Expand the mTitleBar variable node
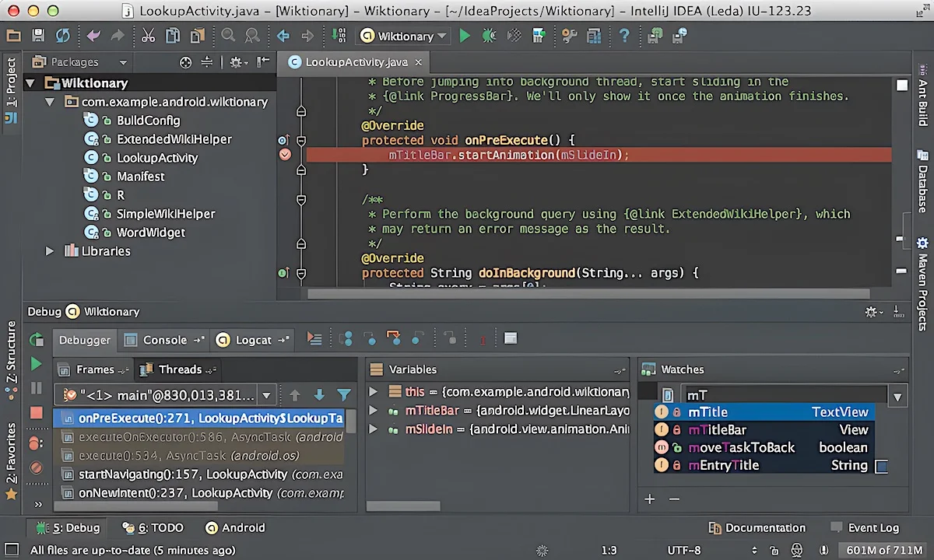Image resolution: width=934 pixels, height=560 pixels. (373, 411)
